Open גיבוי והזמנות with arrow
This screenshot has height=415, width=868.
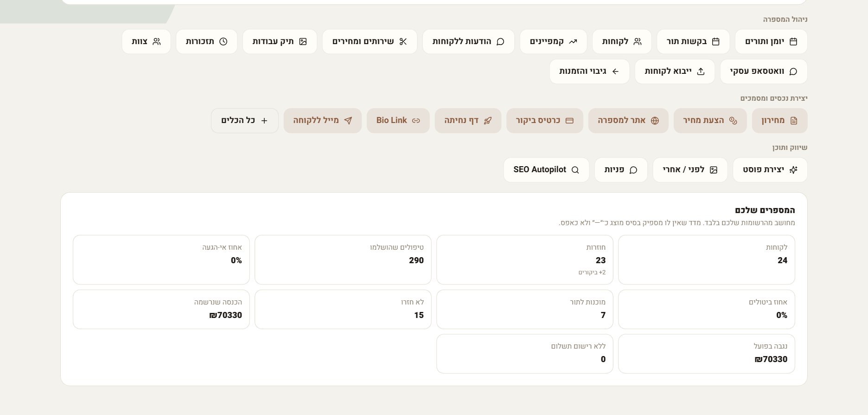pyautogui.click(x=589, y=71)
